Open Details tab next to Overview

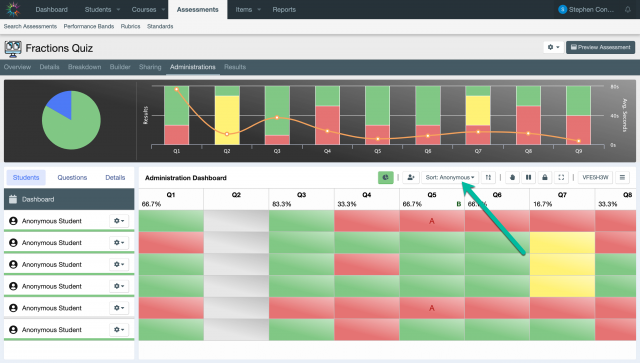point(49,67)
